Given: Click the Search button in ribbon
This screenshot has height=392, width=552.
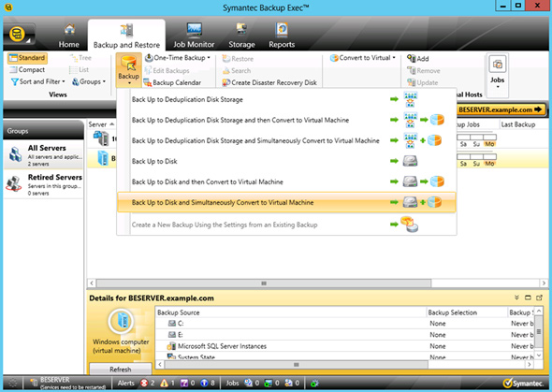Looking at the screenshot, I should [237, 71].
